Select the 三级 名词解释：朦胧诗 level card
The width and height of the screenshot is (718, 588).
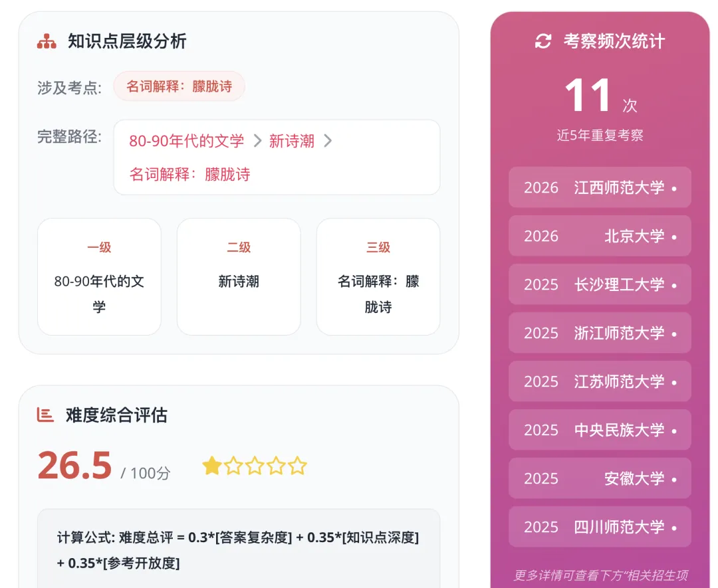point(378,277)
